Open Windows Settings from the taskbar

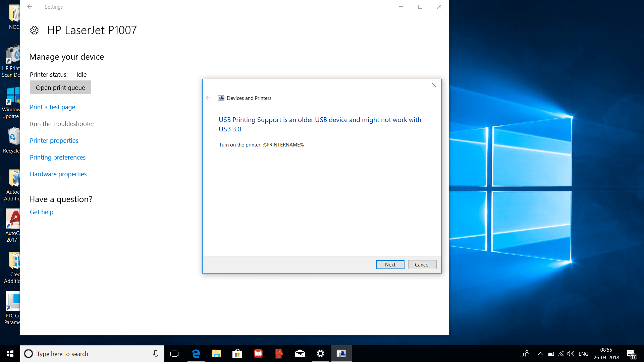(x=320, y=354)
